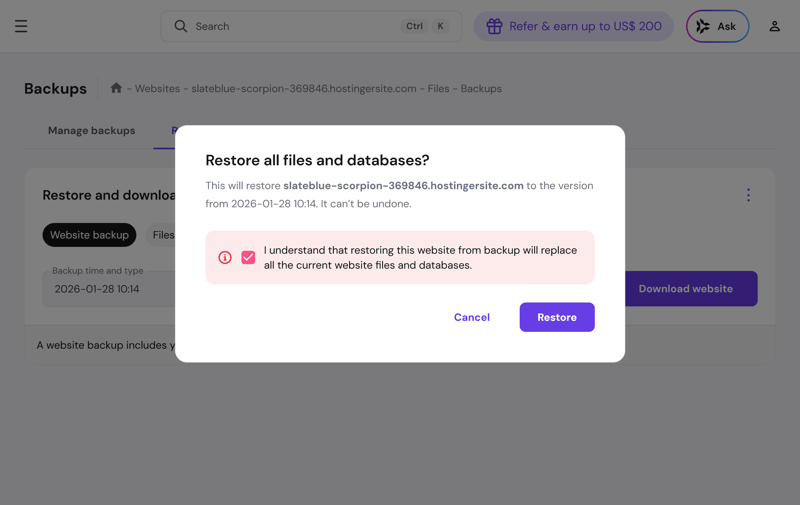Click the info icon in the warning box
This screenshot has height=505, width=800.
225,257
